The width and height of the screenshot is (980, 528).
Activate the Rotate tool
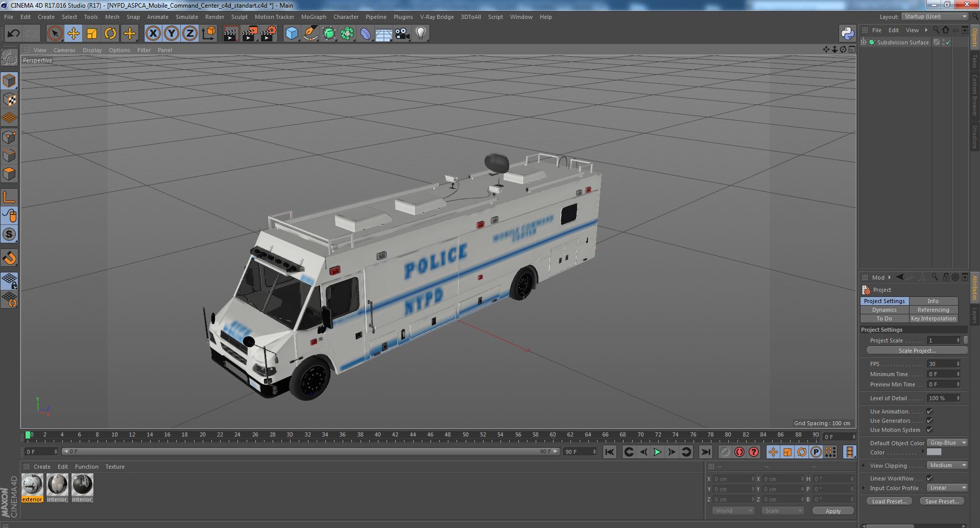[x=110, y=34]
